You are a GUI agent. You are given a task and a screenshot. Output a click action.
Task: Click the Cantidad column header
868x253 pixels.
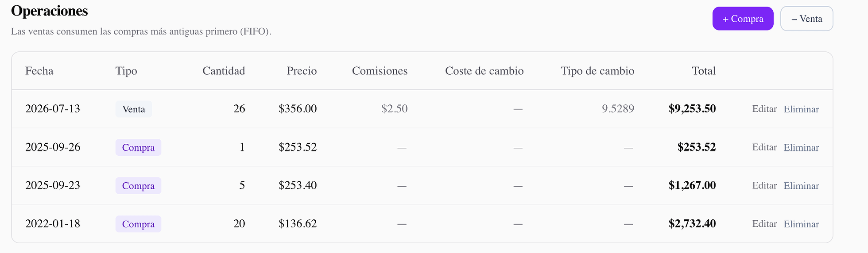tap(224, 71)
